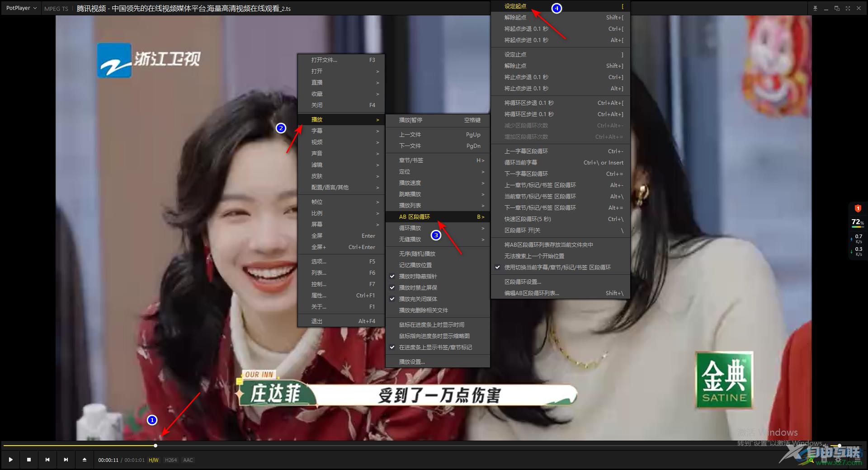Open 编辑AB区段循环列表... entry
Viewport: 868px width, 470px height.
tap(561, 293)
